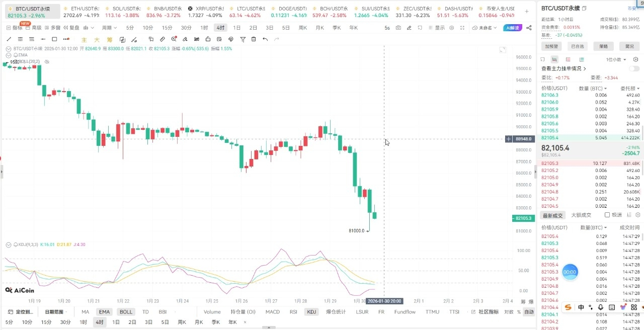Show combined buy and sell order book view
Screen dimensions: 644x330
click(x=554, y=59)
